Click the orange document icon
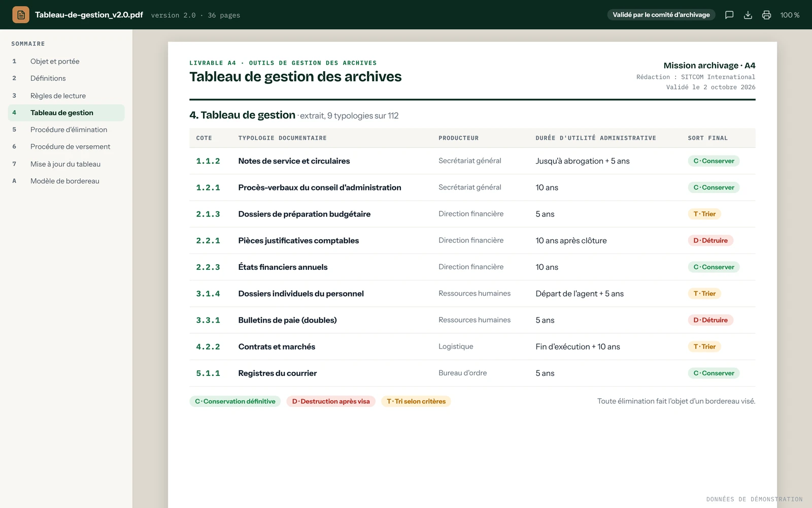This screenshot has height=508, width=812. 21,15
